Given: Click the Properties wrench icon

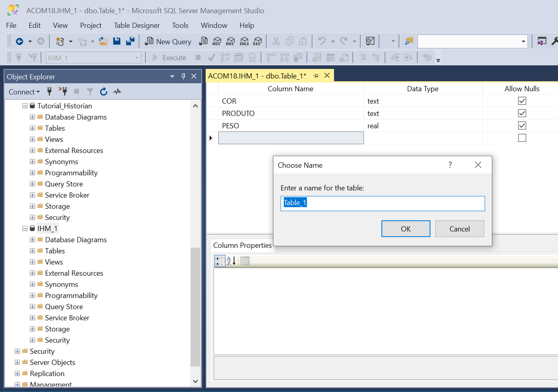Looking at the screenshot, I should pyautogui.click(x=554, y=41).
